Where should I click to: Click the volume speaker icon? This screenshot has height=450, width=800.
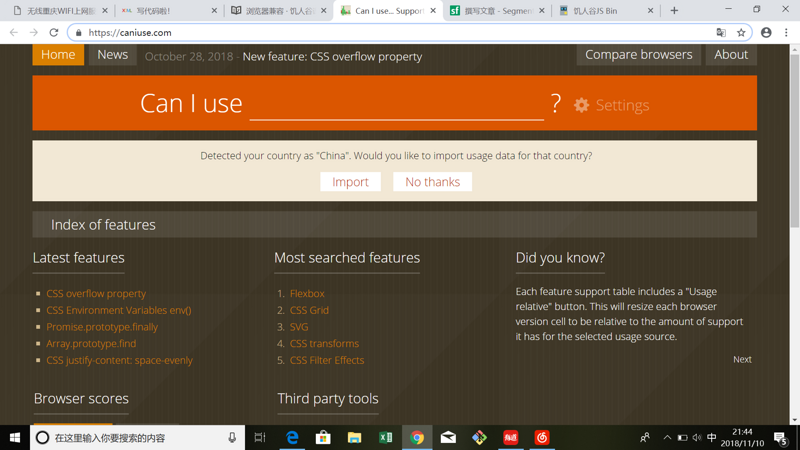click(697, 438)
